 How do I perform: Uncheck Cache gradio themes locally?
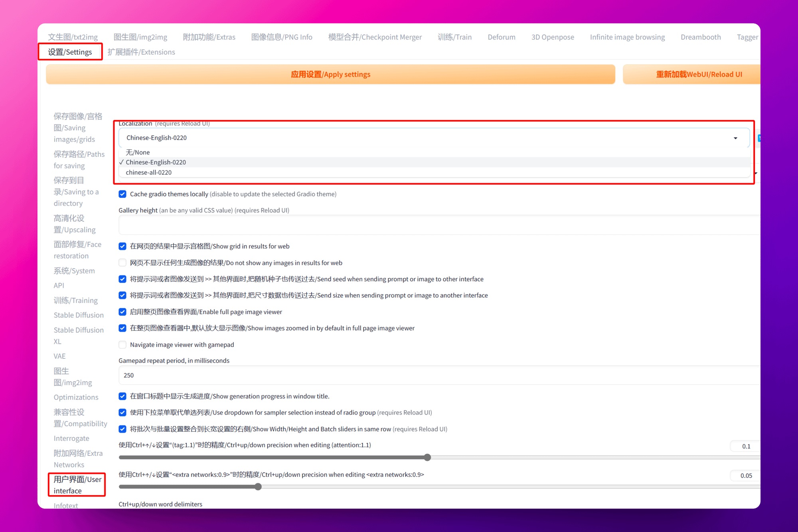[x=122, y=194]
